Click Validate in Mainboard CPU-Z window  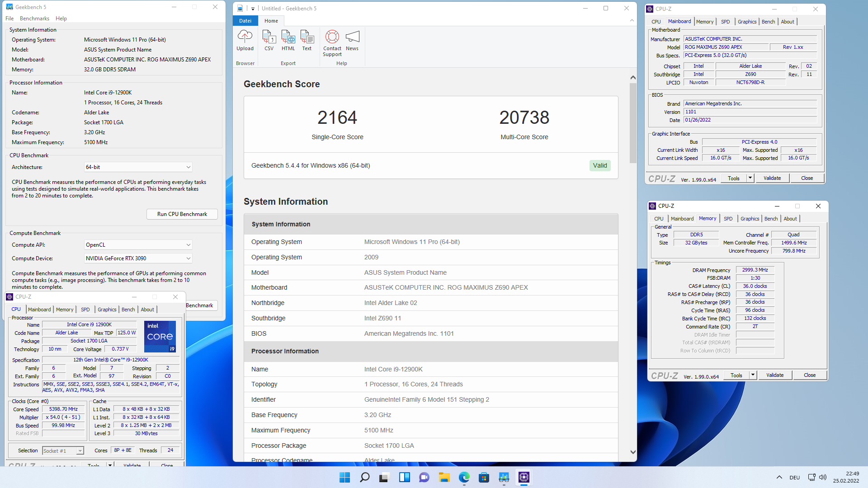pos(772,178)
